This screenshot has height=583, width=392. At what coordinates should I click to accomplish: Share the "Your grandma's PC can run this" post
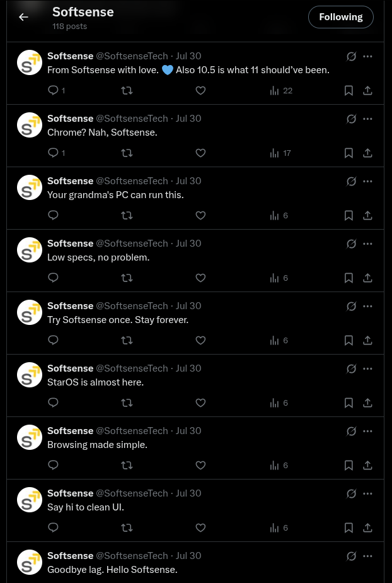[x=367, y=216]
